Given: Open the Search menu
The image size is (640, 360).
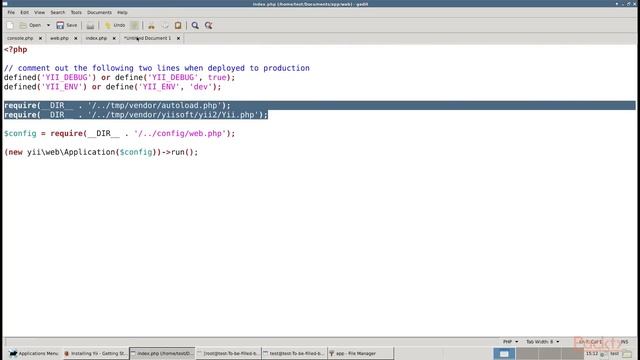Looking at the screenshot, I should tap(58, 12).
